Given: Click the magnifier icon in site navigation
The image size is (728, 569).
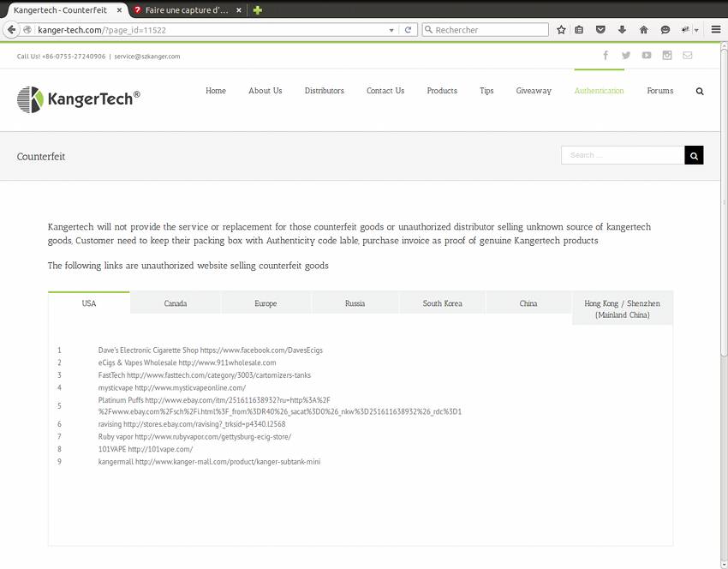Looking at the screenshot, I should click(700, 91).
